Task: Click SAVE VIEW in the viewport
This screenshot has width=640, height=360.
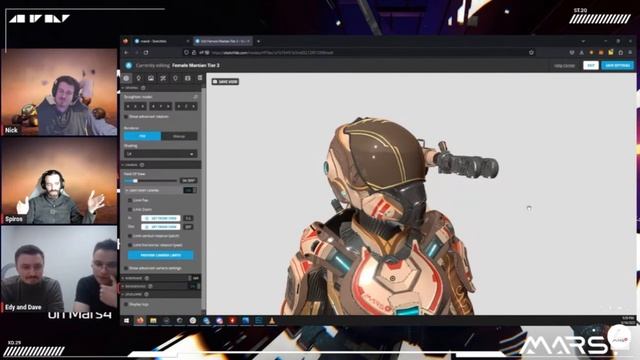Action: tap(225, 82)
